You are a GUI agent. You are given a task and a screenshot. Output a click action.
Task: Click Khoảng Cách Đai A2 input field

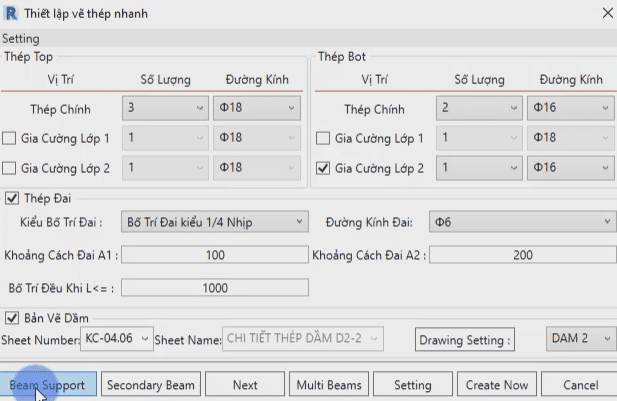click(x=523, y=255)
